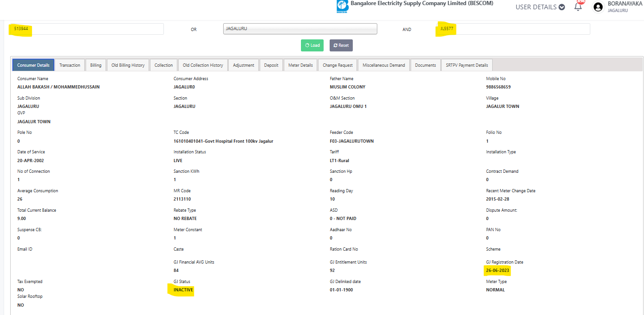Click the mobile number 9886568659

click(499, 87)
